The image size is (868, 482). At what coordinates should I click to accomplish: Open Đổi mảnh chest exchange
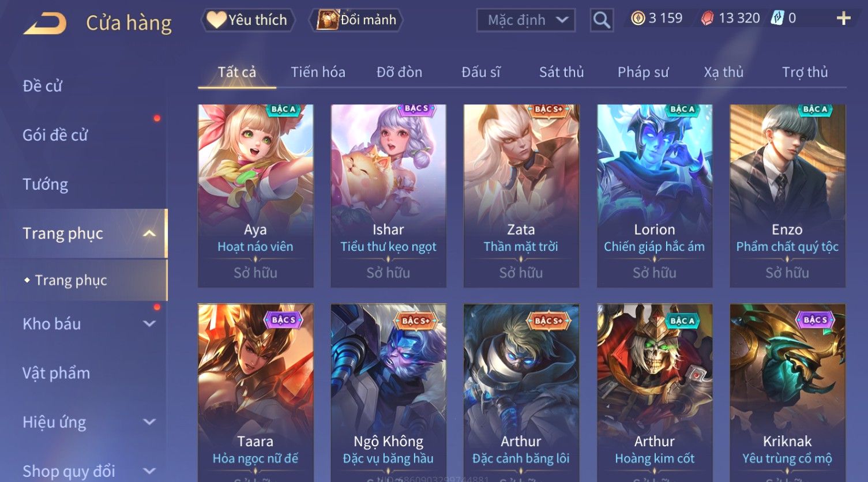[356, 20]
